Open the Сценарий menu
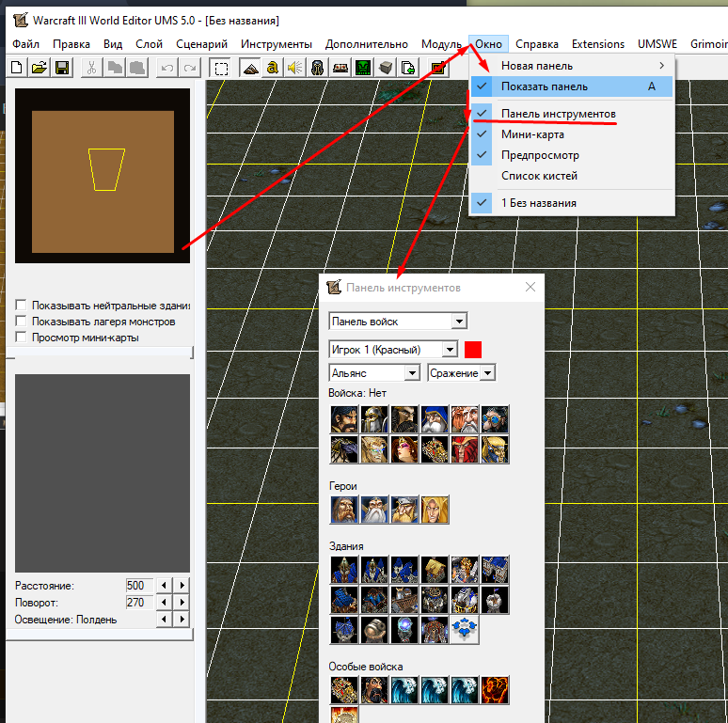728x723 pixels. click(x=201, y=44)
